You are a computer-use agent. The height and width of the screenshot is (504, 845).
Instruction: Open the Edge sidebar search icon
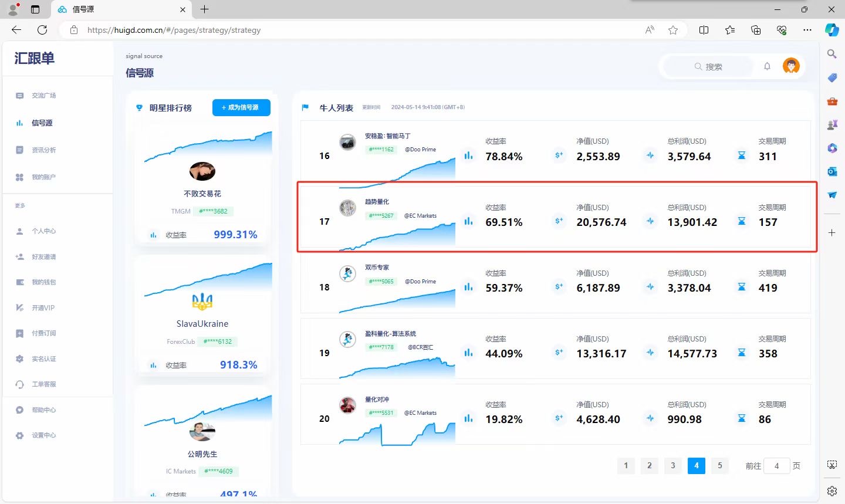pos(832,54)
